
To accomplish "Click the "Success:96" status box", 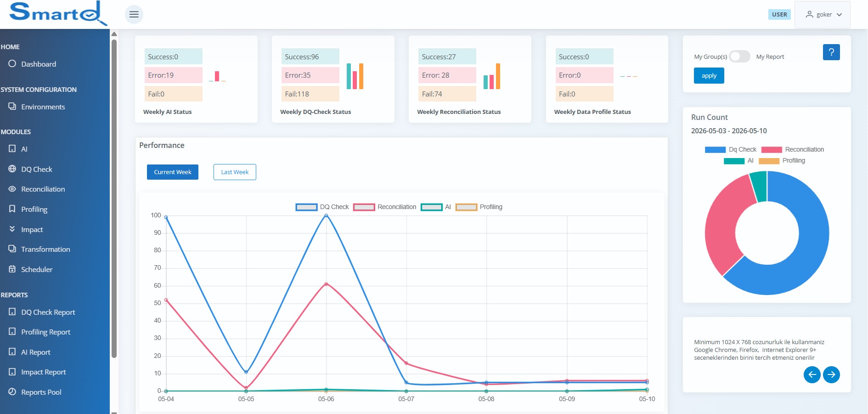I will coord(310,57).
